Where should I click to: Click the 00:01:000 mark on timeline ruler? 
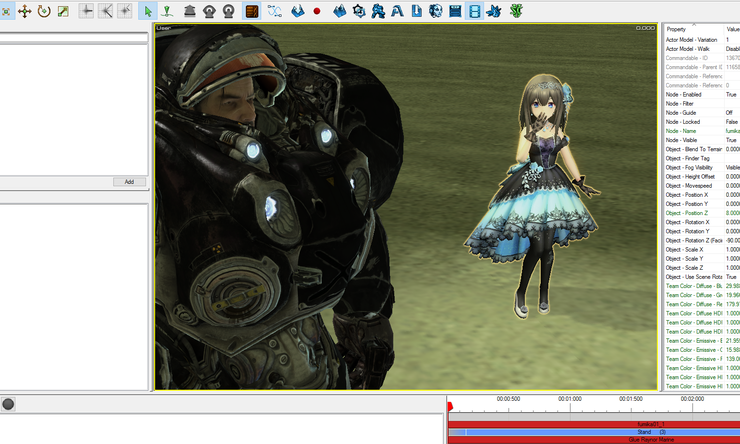(x=570, y=399)
